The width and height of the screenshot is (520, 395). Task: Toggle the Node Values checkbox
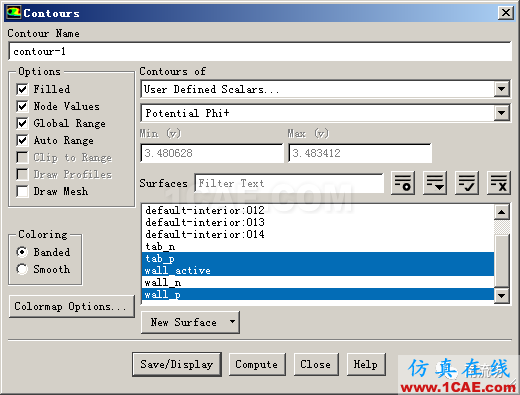point(22,106)
